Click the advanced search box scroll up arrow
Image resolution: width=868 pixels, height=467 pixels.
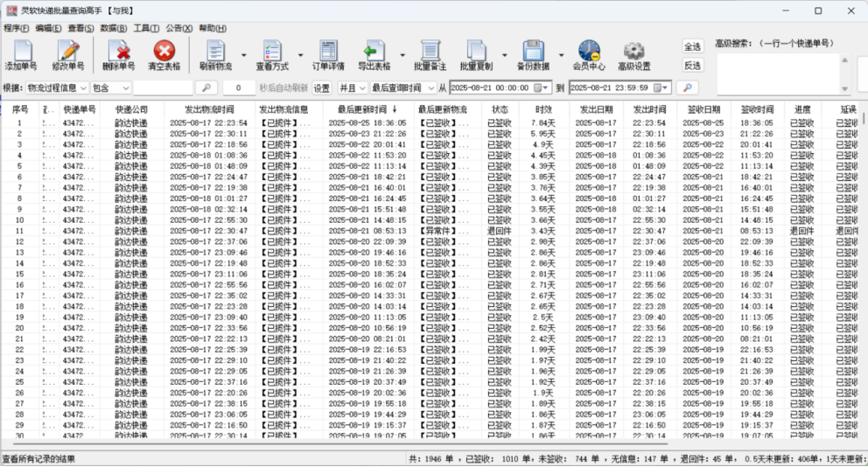(x=844, y=59)
